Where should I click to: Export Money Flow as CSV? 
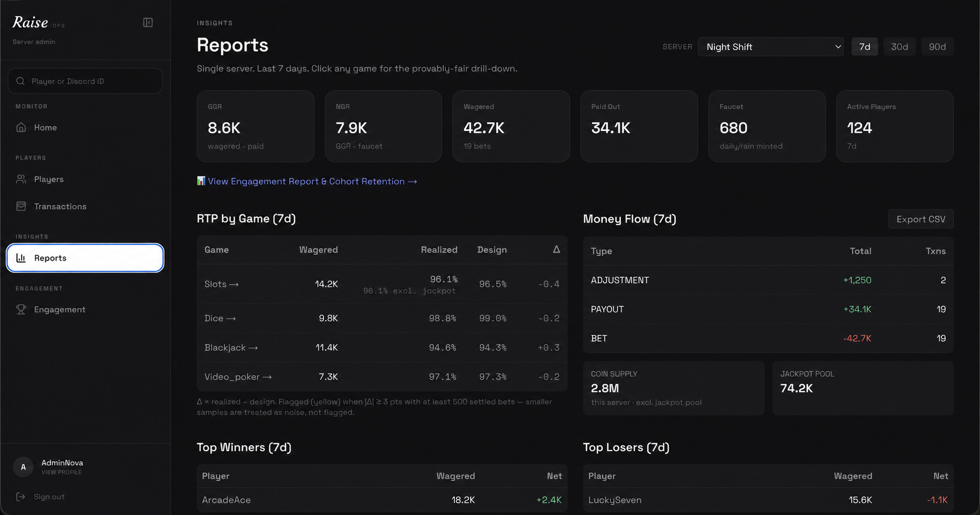[x=921, y=219]
